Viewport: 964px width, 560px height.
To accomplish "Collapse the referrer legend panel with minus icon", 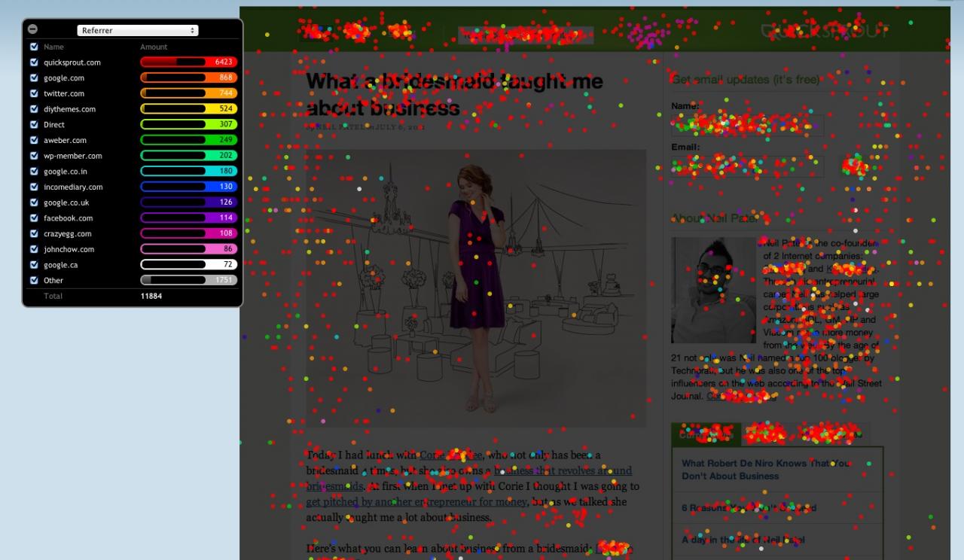I will [32, 29].
